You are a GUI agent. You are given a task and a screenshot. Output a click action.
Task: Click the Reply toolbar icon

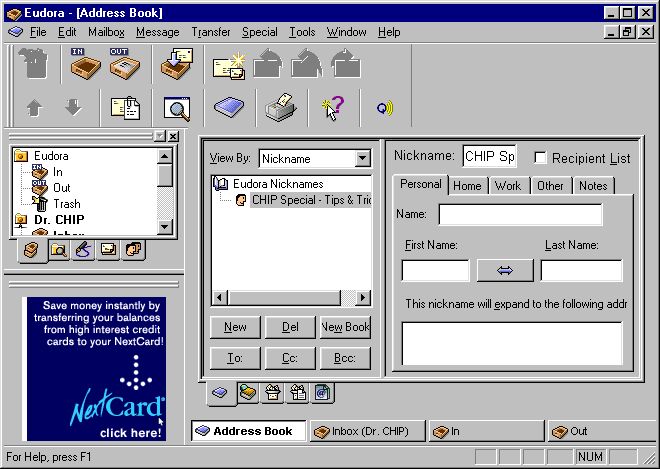coord(268,64)
